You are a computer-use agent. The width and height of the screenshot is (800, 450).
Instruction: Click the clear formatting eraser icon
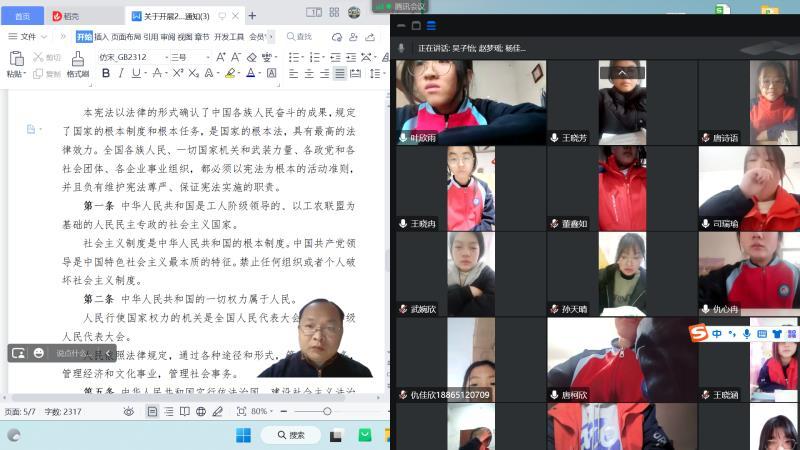[x=252, y=57]
